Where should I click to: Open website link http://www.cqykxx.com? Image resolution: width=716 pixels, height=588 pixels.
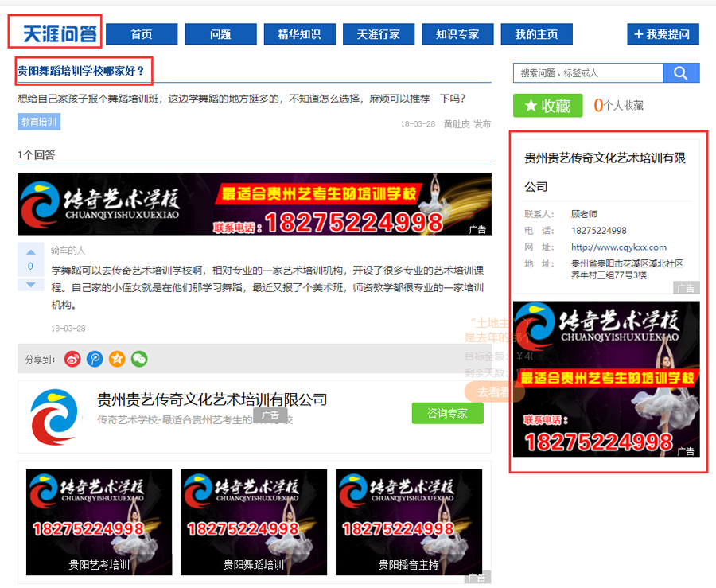[619, 247]
